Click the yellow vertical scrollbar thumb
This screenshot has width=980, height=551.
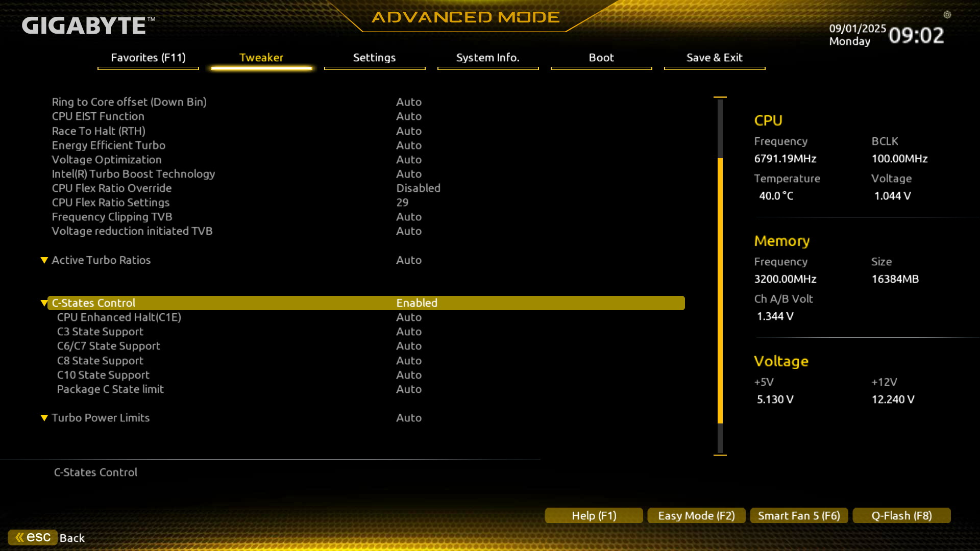(720, 291)
